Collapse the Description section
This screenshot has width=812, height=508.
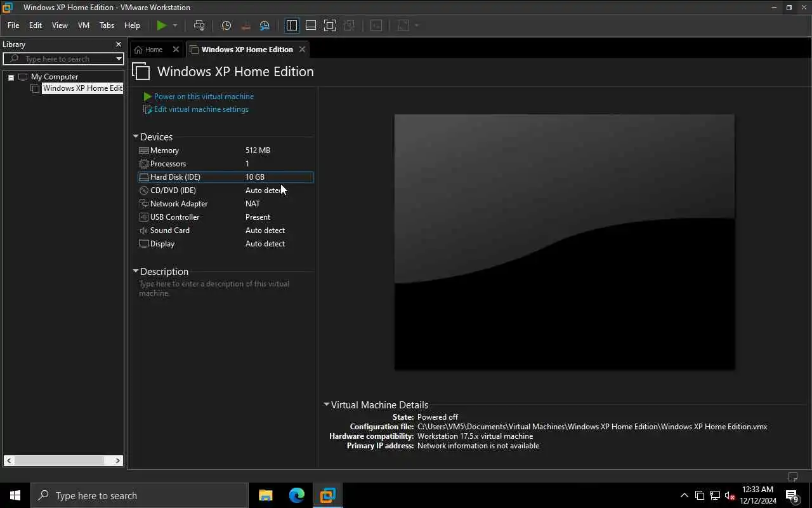pyautogui.click(x=136, y=271)
